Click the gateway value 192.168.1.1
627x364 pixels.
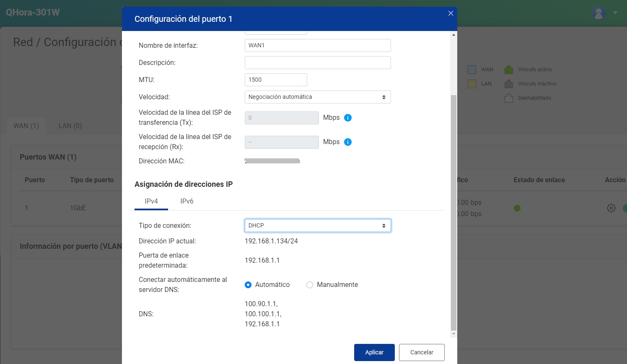pyautogui.click(x=262, y=261)
